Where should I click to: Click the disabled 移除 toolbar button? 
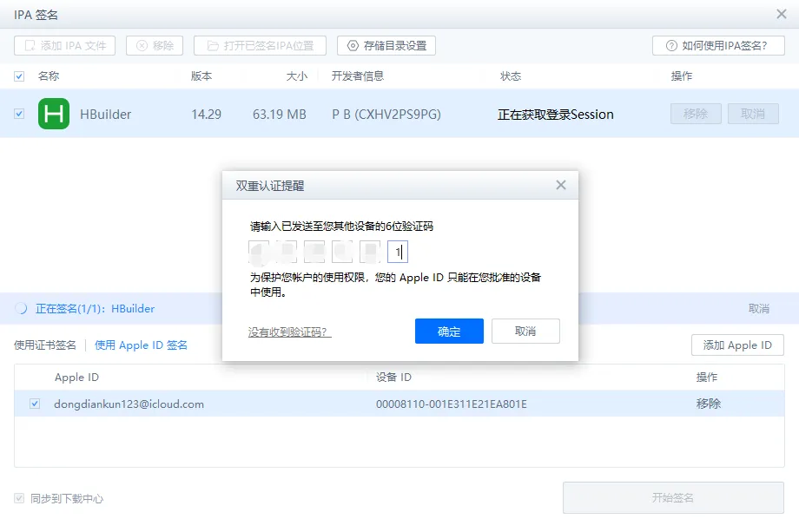pos(155,46)
